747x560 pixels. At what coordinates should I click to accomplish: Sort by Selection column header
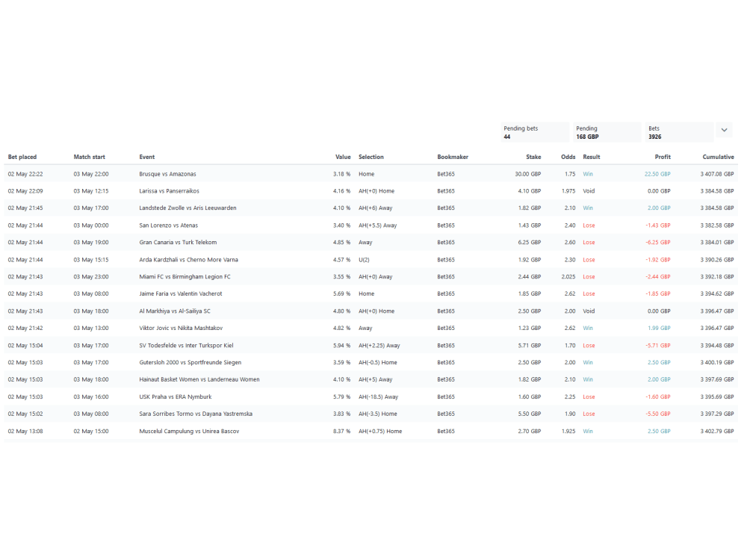click(x=371, y=157)
